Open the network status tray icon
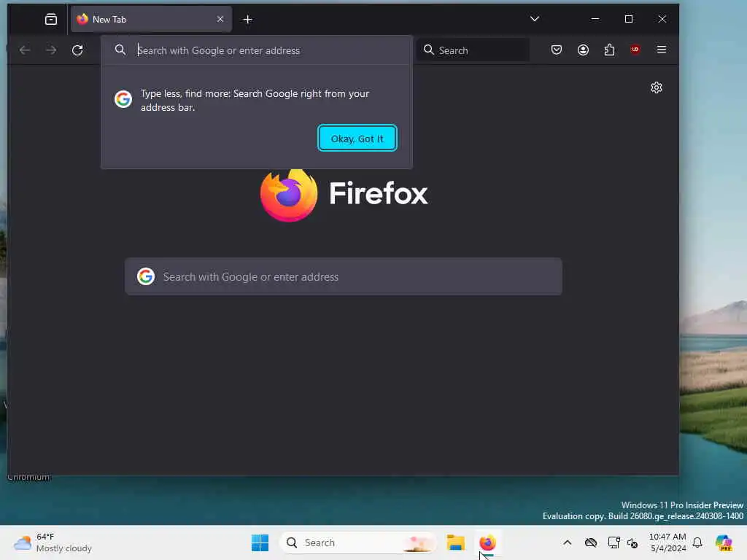 (614, 542)
